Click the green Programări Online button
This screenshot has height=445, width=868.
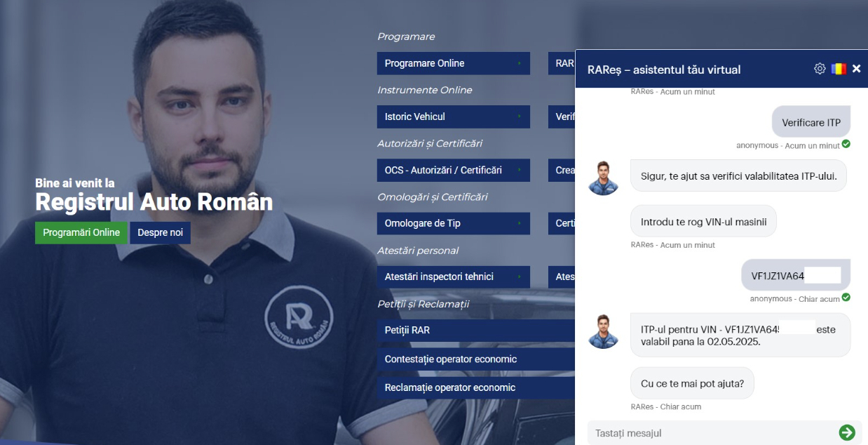(x=81, y=232)
